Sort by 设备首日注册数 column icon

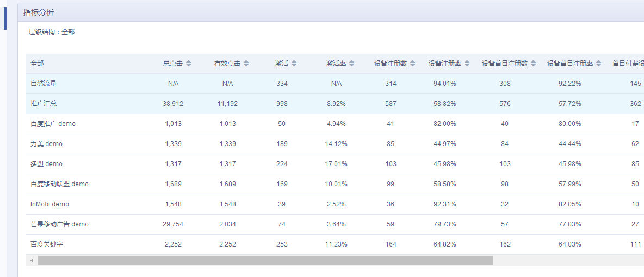533,64
